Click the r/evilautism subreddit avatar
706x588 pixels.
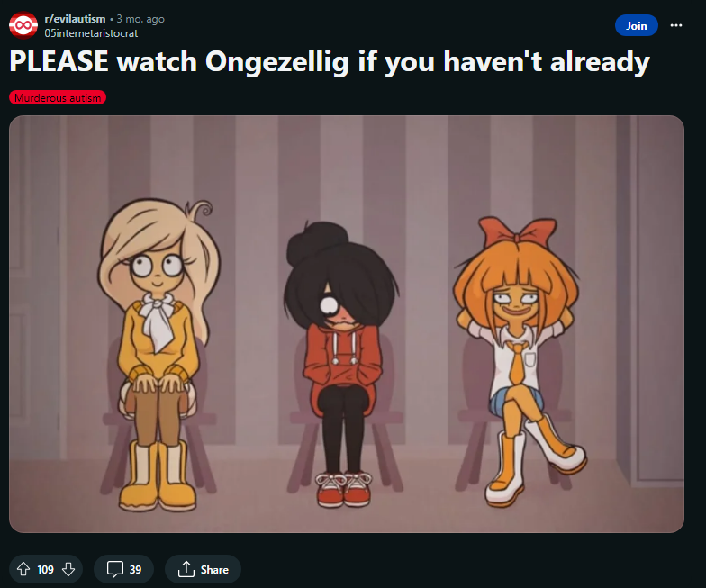[23, 25]
